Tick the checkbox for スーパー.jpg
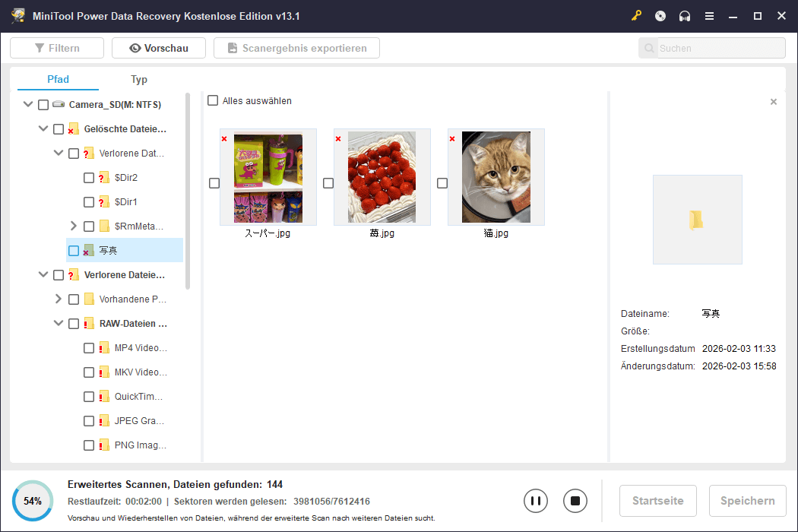 tap(214, 182)
